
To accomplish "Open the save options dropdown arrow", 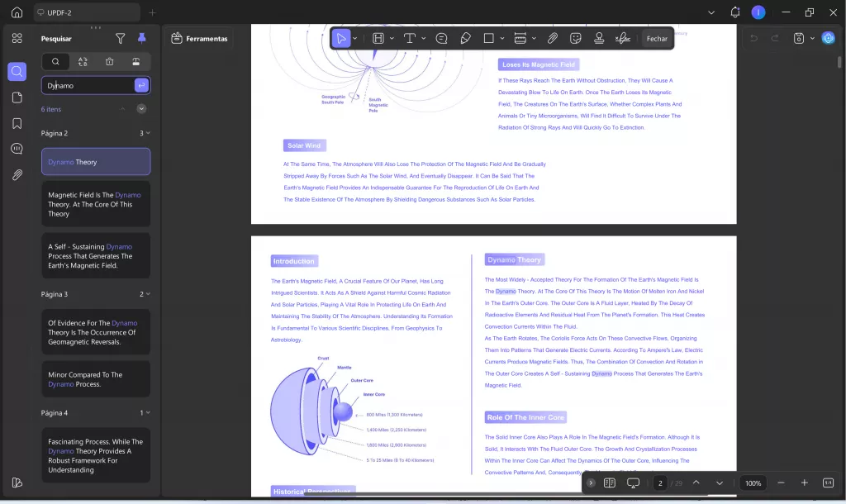I will (x=812, y=38).
